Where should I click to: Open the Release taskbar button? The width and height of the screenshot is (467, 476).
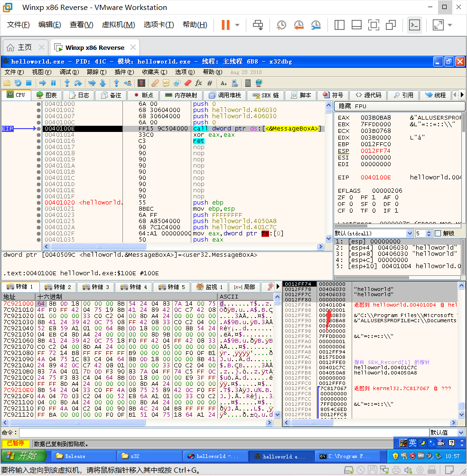[84, 456]
